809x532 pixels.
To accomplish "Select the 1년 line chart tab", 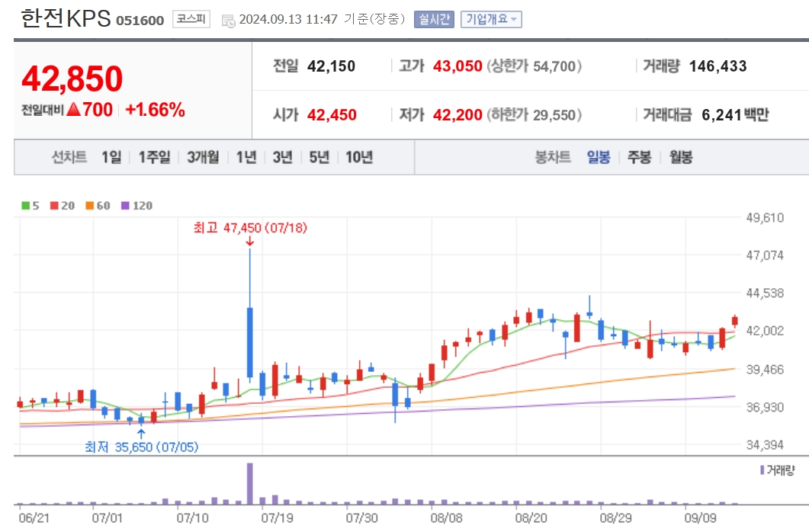I will [246, 157].
